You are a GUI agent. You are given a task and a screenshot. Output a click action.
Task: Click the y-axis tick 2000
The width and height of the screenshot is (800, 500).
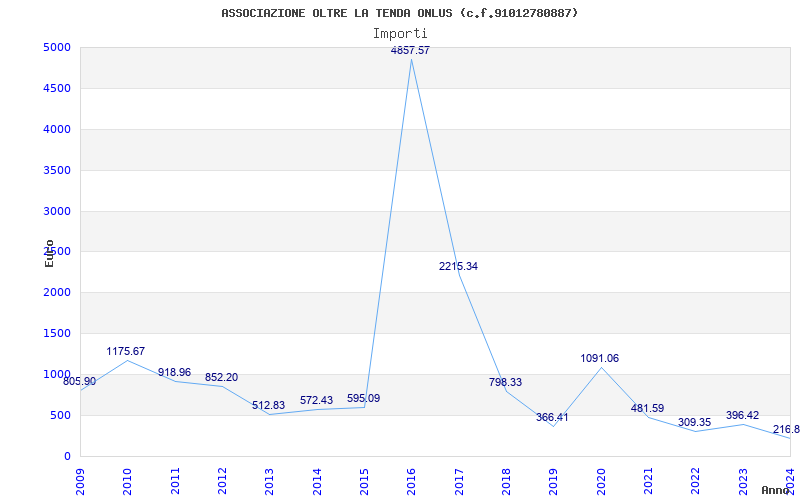pyautogui.click(x=57, y=292)
